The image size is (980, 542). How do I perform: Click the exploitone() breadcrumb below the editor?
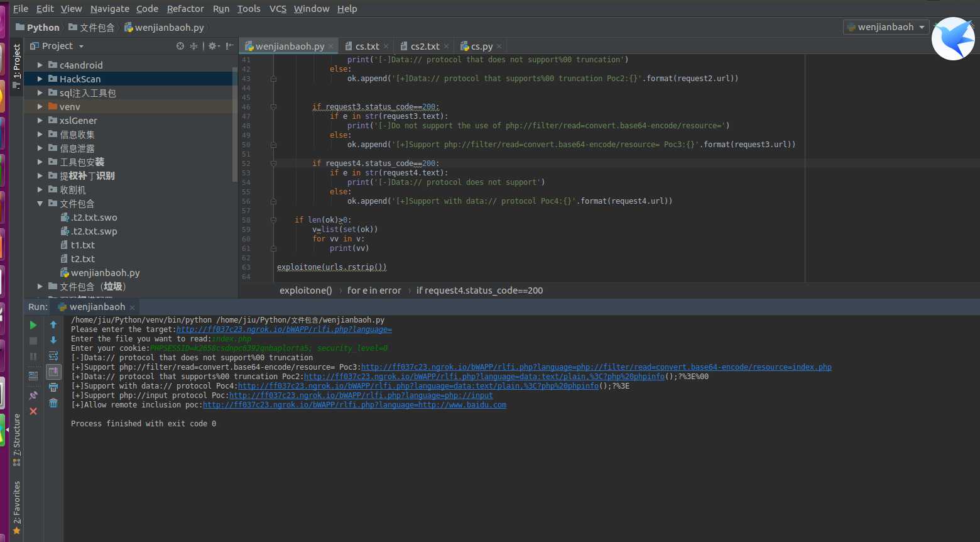coord(305,290)
